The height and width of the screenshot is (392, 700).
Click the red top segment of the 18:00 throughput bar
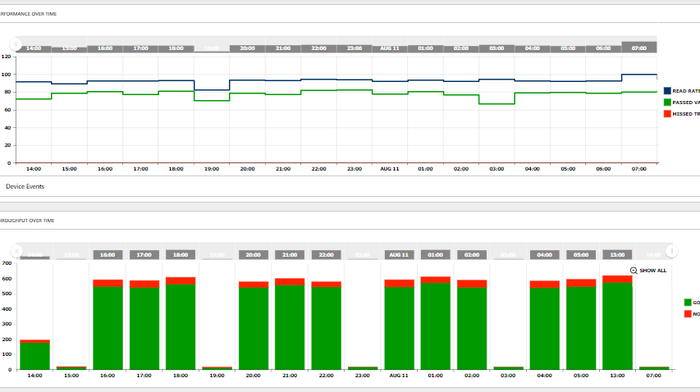pos(180,281)
